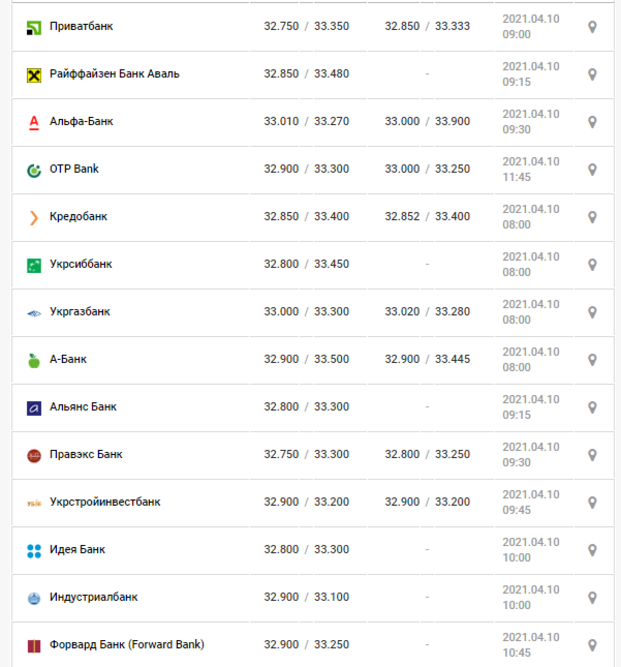Open map pin for Альянс Банк row
Image resolution: width=621 pixels, height=667 pixels.
tap(592, 408)
